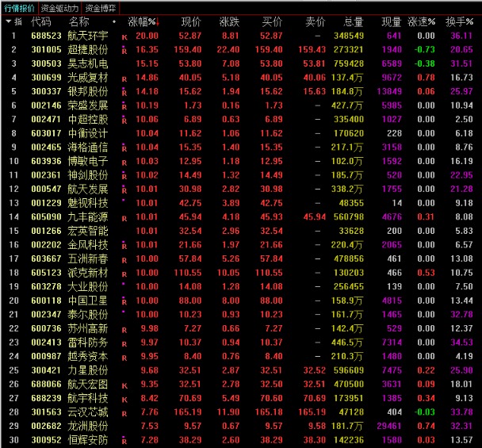Sort by 名称 column header

coord(79,22)
